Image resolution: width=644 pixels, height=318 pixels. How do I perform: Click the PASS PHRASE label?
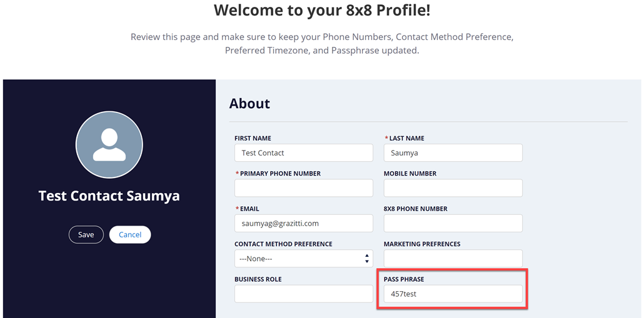pos(404,279)
